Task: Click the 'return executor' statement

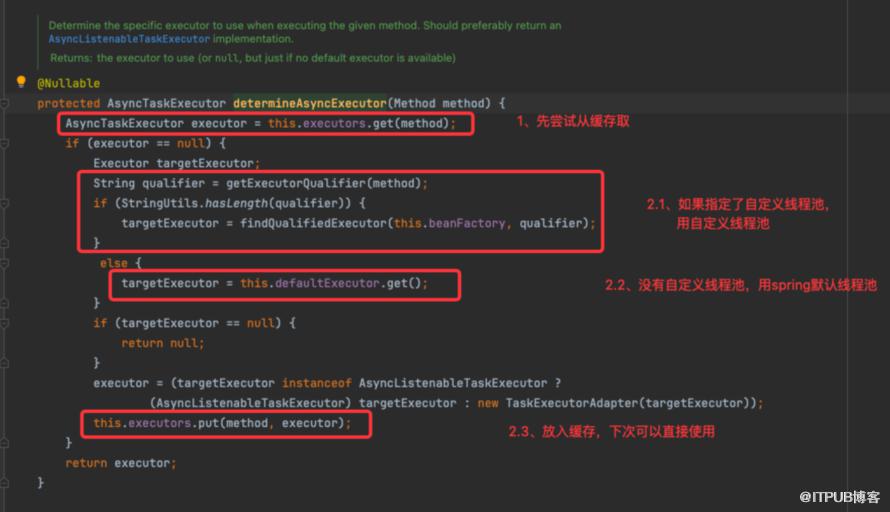Action: tap(121, 463)
